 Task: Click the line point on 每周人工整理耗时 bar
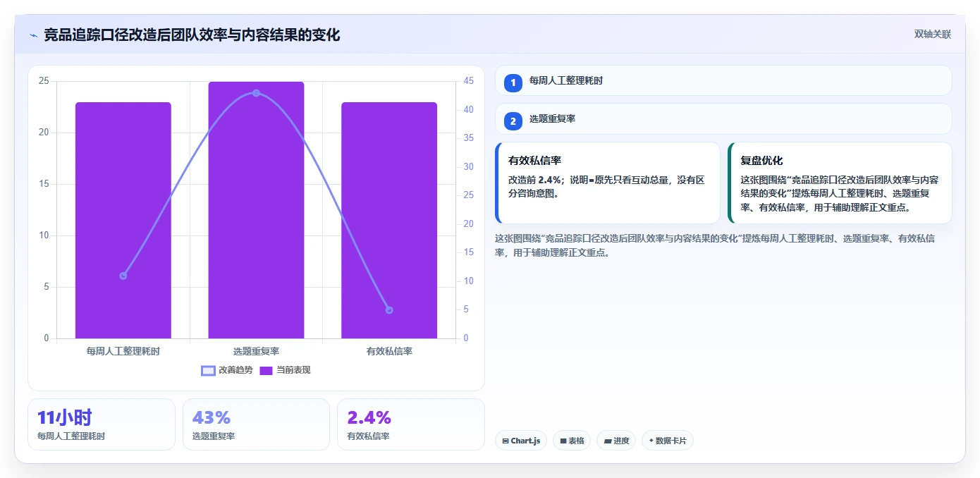123,276
